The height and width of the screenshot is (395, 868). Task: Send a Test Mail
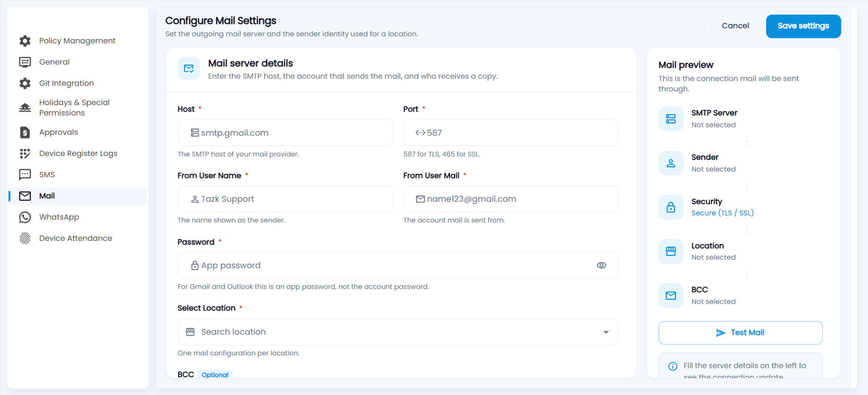(x=740, y=333)
